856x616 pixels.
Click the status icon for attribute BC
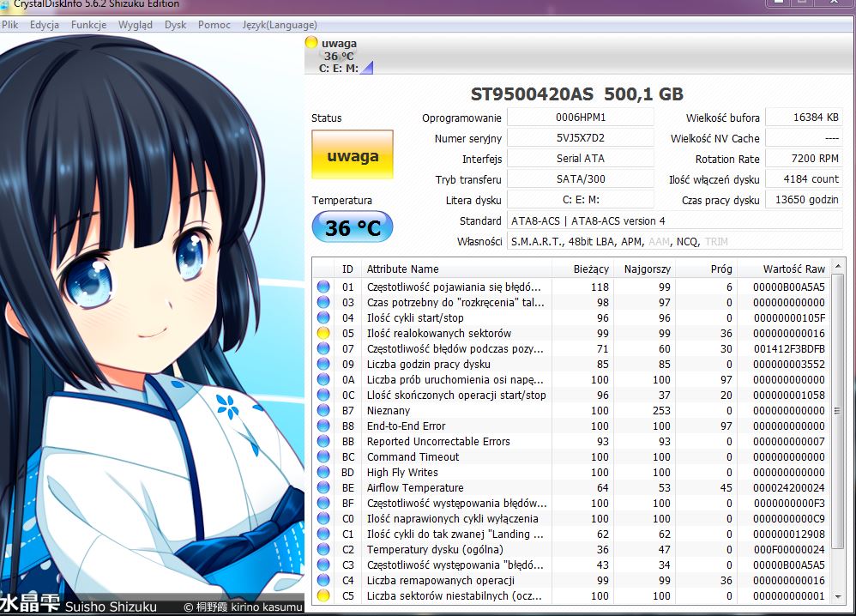coord(323,456)
